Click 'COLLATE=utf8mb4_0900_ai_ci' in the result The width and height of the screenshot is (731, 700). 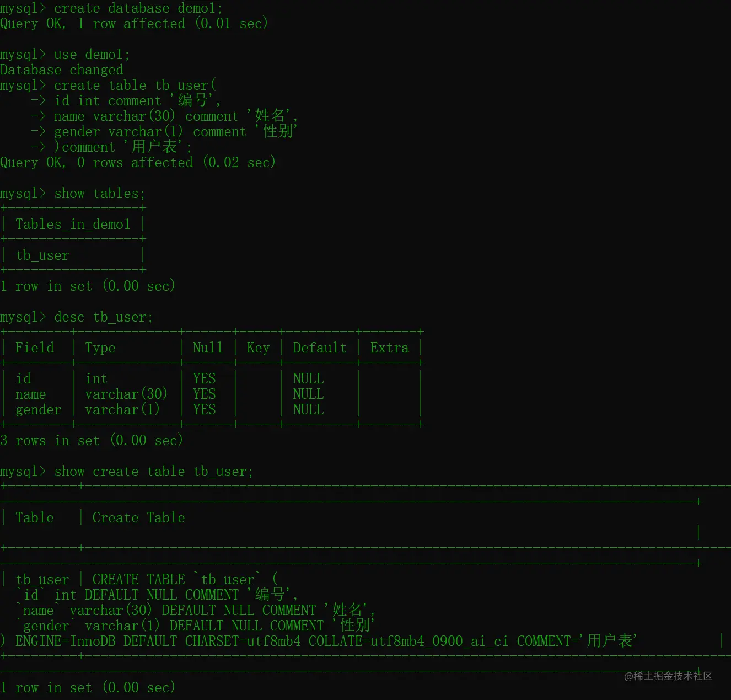pyautogui.click(x=409, y=642)
